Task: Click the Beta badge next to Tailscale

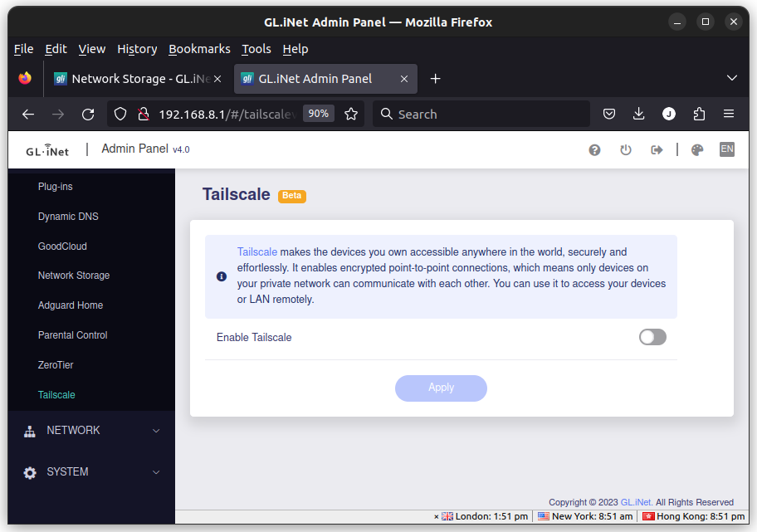Action: click(x=291, y=196)
